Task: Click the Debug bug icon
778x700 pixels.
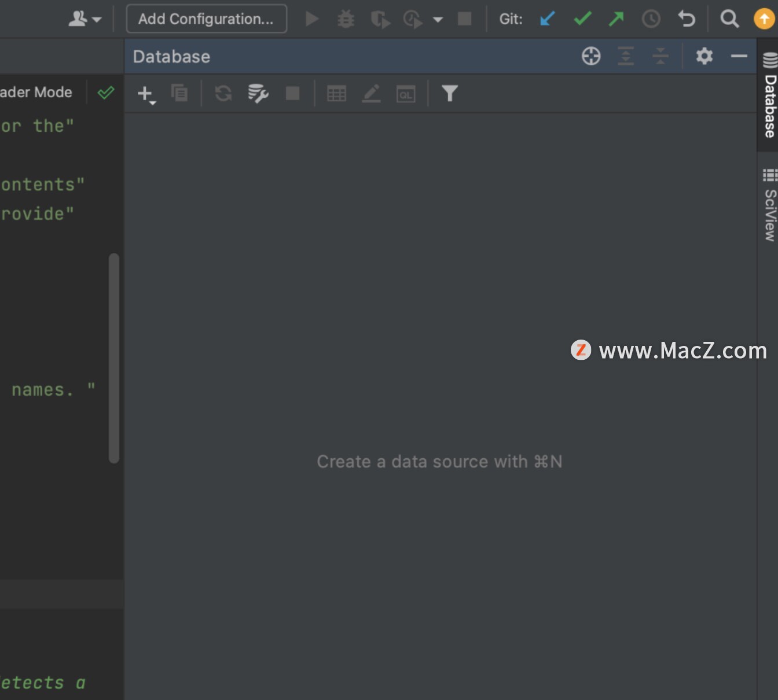Action: point(346,19)
